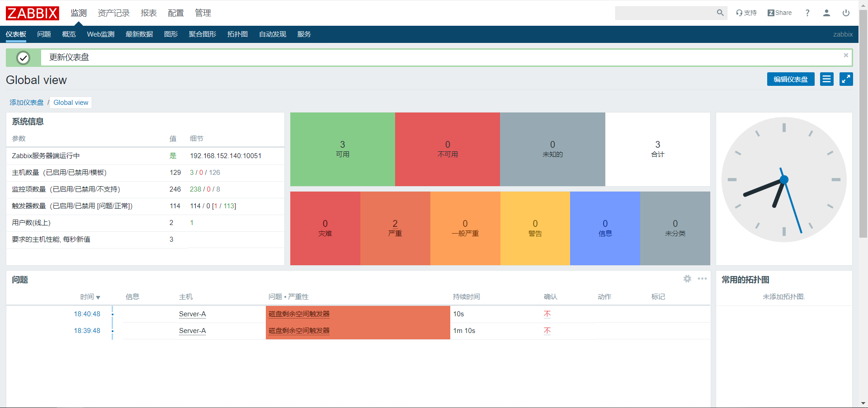Image resolution: width=868 pixels, height=408 pixels.
Task: Click the search magnifier icon
Action: point(720,13)
